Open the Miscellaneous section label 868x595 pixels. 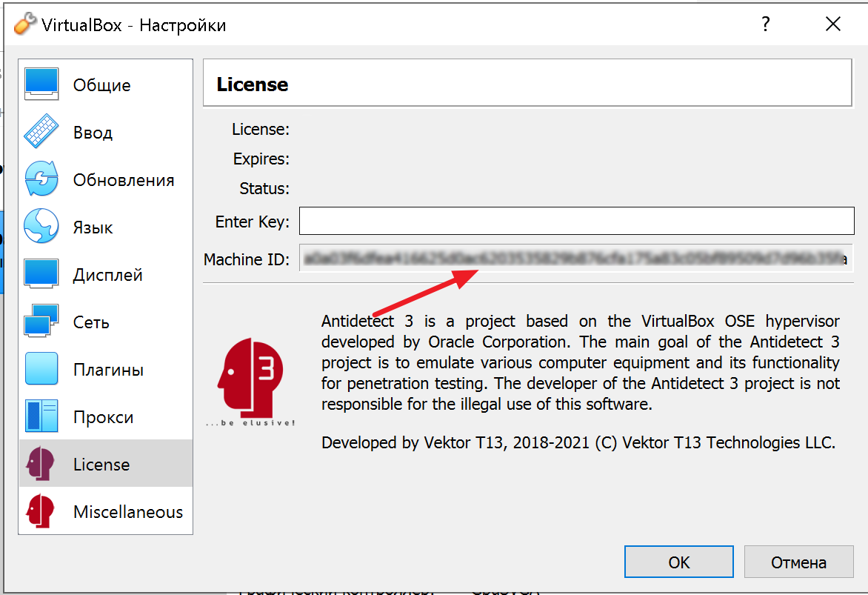pyautogui.click(x=128, y=512)
